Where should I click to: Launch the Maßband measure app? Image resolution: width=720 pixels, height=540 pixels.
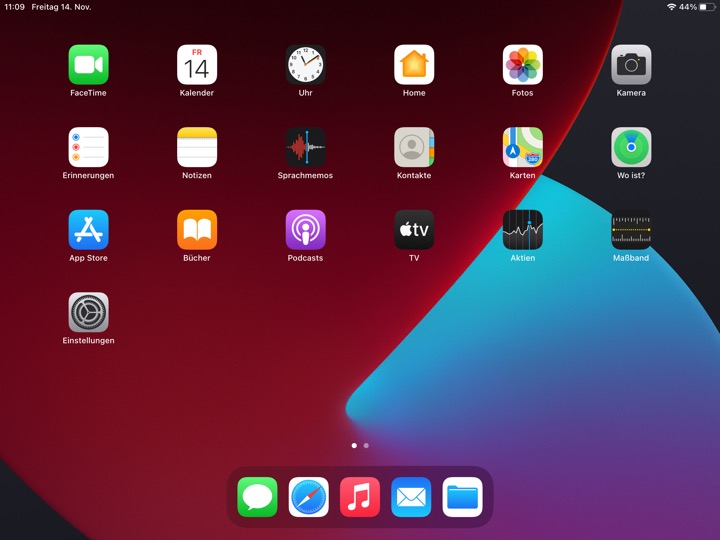pyautogui.click(x=631, y=230)
